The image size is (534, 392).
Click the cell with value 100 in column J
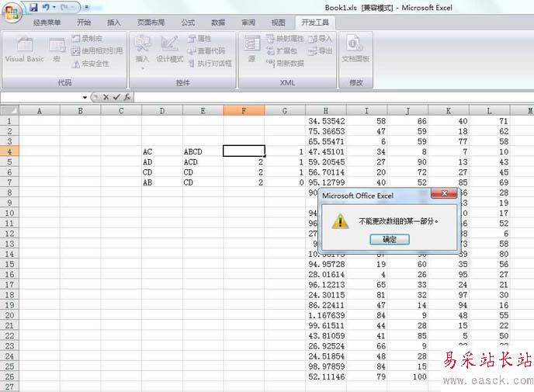(x=407, y=376)
